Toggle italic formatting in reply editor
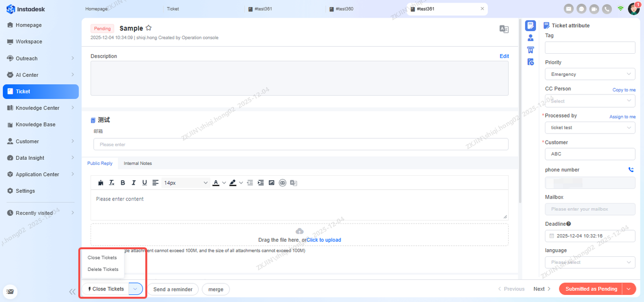 tap(134, 183)
